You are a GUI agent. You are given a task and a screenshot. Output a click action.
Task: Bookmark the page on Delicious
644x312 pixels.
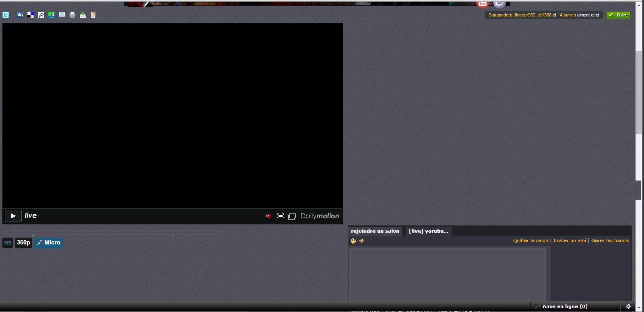click(31, 15)
